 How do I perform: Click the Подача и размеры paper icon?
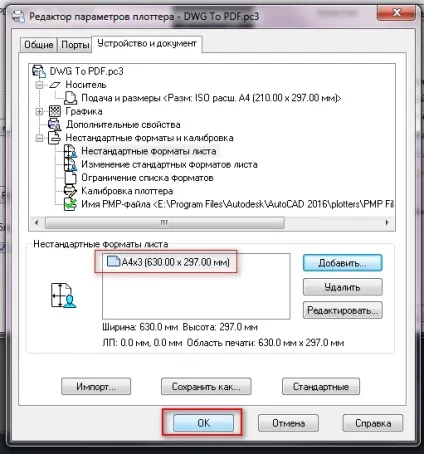(x=70, y=98)
